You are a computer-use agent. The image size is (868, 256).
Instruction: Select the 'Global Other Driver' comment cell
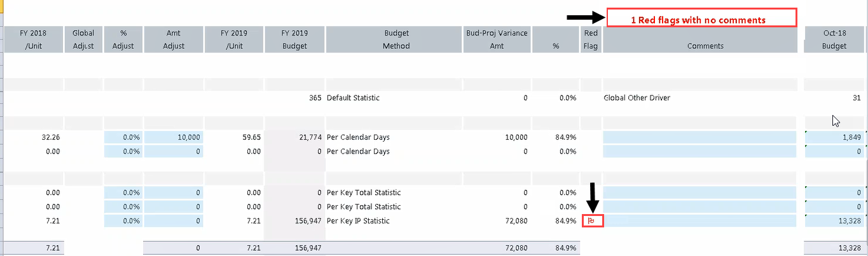(x=637, y=98)
